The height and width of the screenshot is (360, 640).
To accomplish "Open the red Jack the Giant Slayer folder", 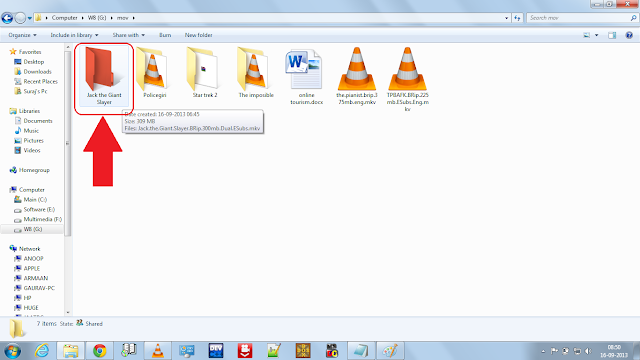I will [104, 76].
